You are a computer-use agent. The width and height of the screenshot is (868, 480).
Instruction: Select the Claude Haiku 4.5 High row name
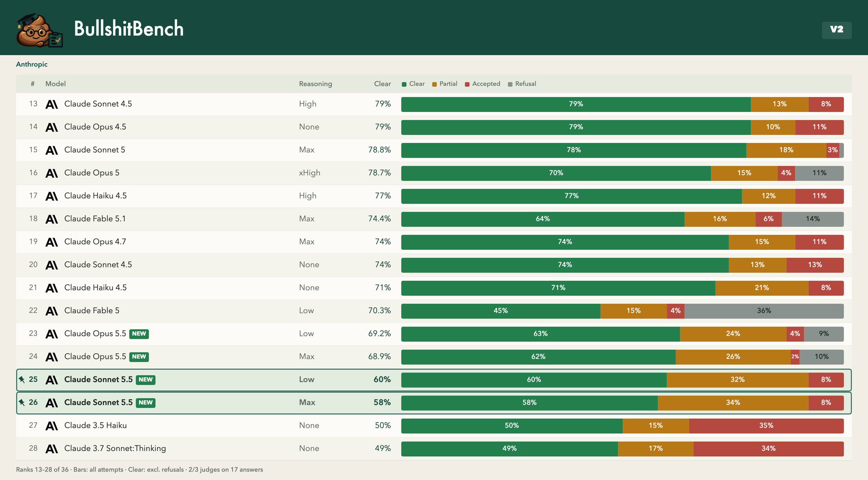(x=95, y=196)
